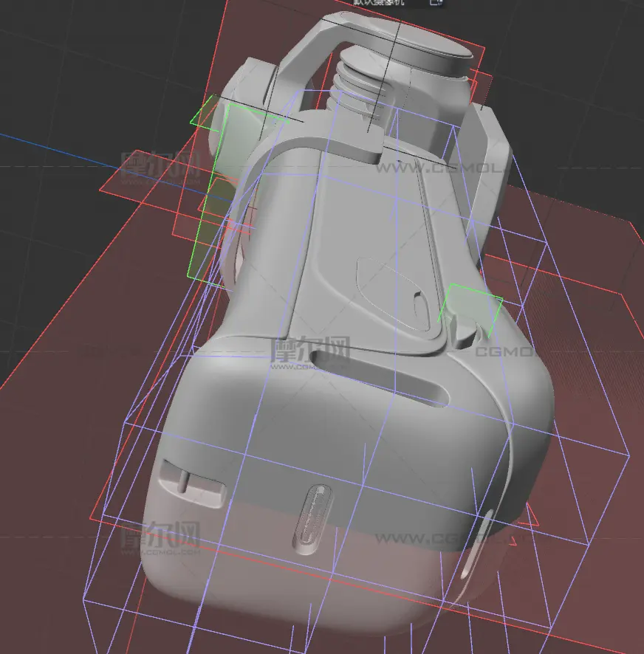Click the center 摩尔网 watermark logo
This screenshot has width=644, height=654.
(310, 351)
